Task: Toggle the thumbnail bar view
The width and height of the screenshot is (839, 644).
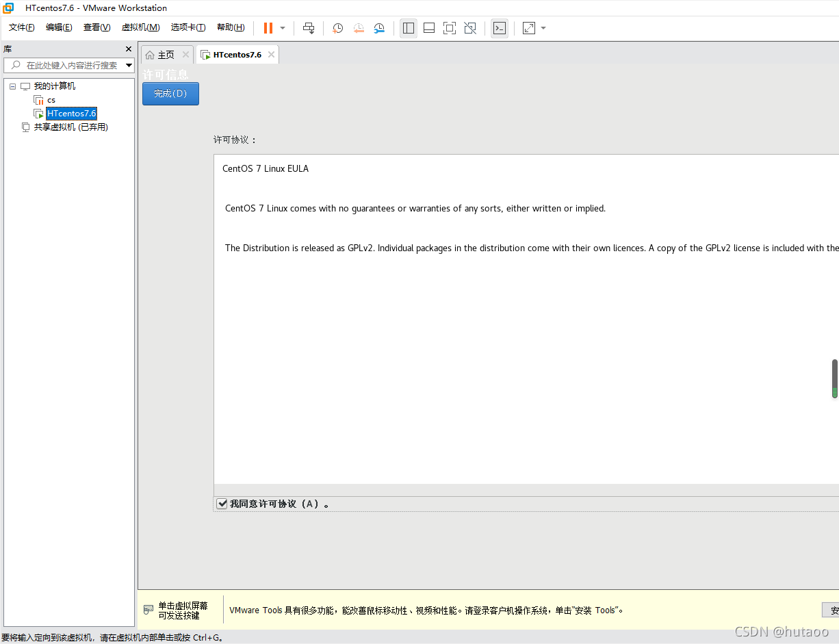Action: [429, 28]
